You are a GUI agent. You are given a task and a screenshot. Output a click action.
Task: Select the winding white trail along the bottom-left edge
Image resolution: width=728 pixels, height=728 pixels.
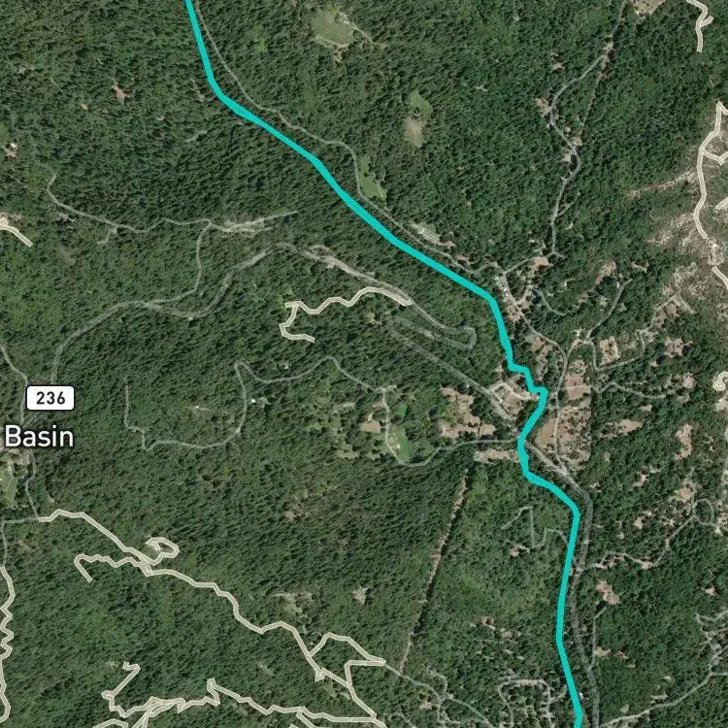pyautogui.click(x=7, y=641)
